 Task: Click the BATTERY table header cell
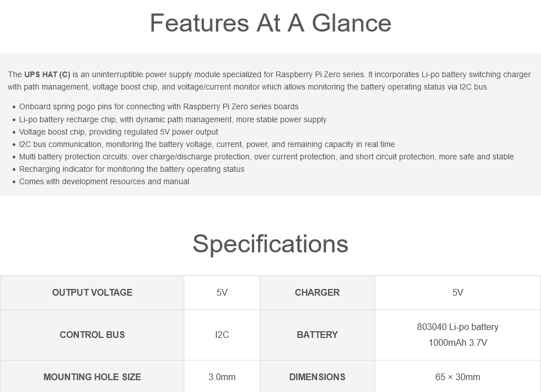[x=317, y=335]
